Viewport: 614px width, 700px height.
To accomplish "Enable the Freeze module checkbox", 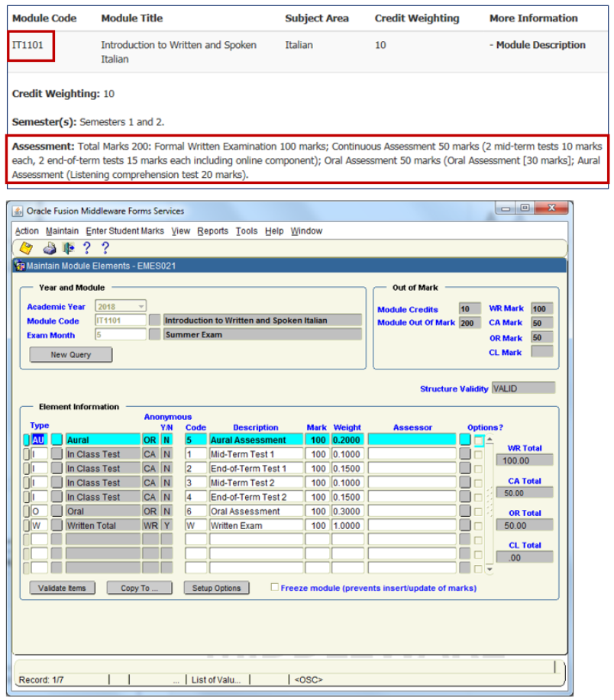I will (276, 588).
